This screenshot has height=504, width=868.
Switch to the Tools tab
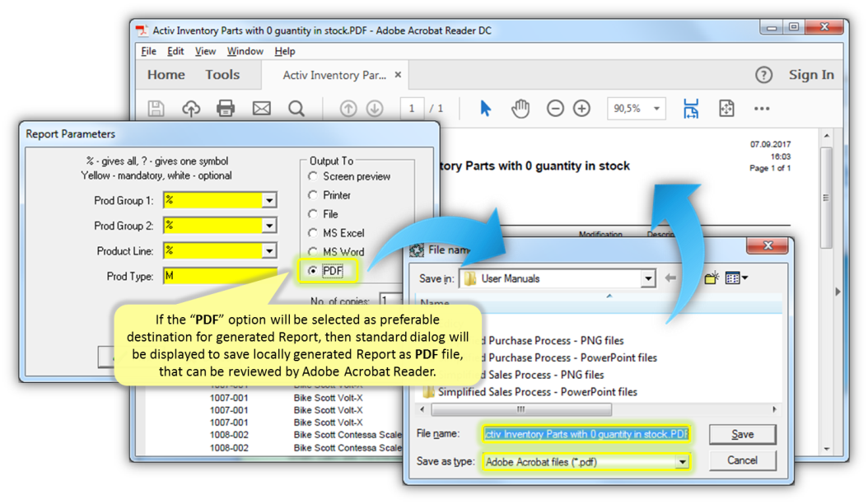click(x=222, y=75)
